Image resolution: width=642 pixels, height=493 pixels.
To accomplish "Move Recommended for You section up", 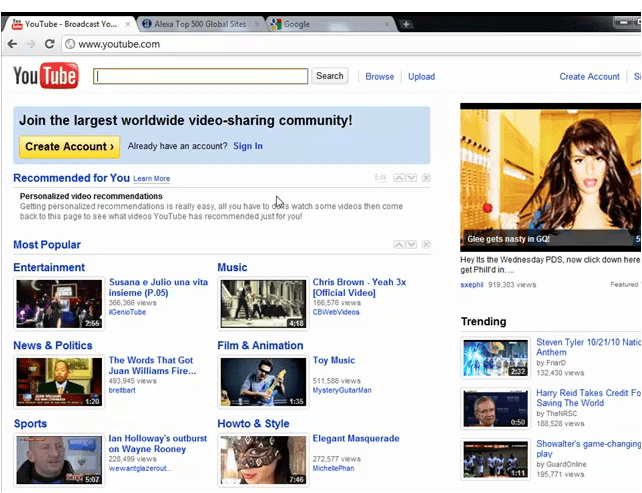I will pyautogui.click(x=399, y=178).
